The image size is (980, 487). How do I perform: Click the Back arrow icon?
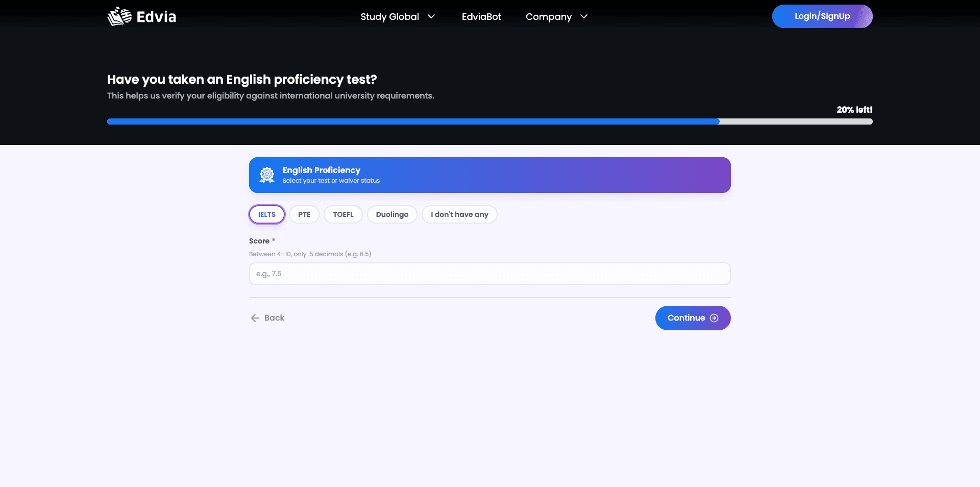(x=255, y=318)
